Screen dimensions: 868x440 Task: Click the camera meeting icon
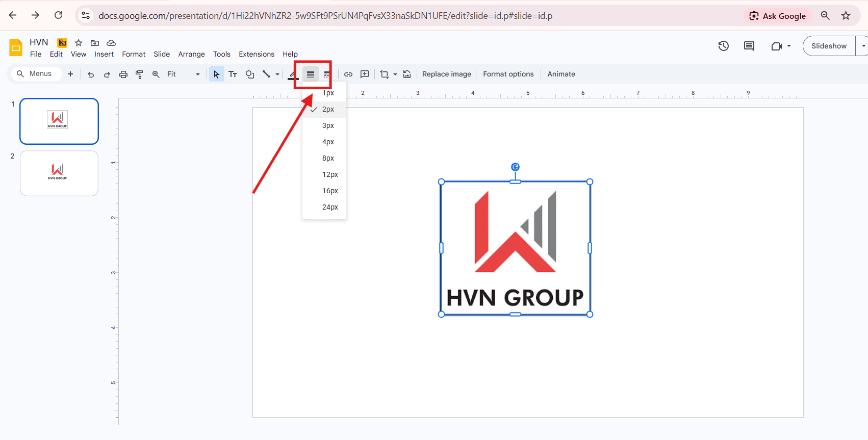[777, 46]
